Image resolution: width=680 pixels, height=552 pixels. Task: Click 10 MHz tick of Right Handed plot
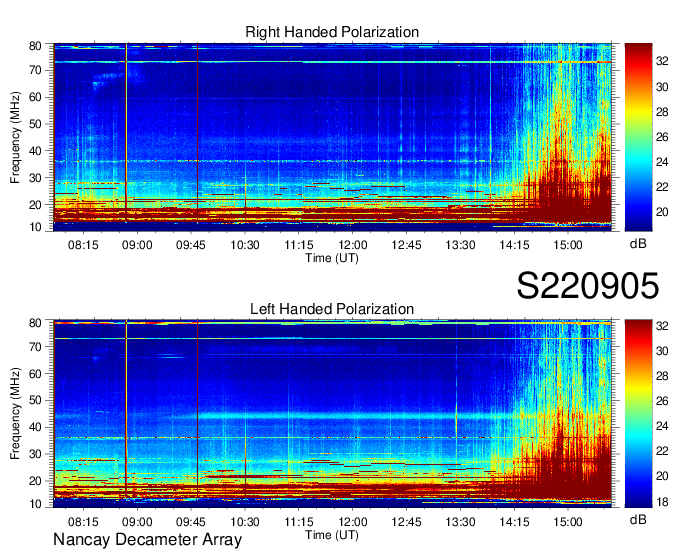(35, 227)
